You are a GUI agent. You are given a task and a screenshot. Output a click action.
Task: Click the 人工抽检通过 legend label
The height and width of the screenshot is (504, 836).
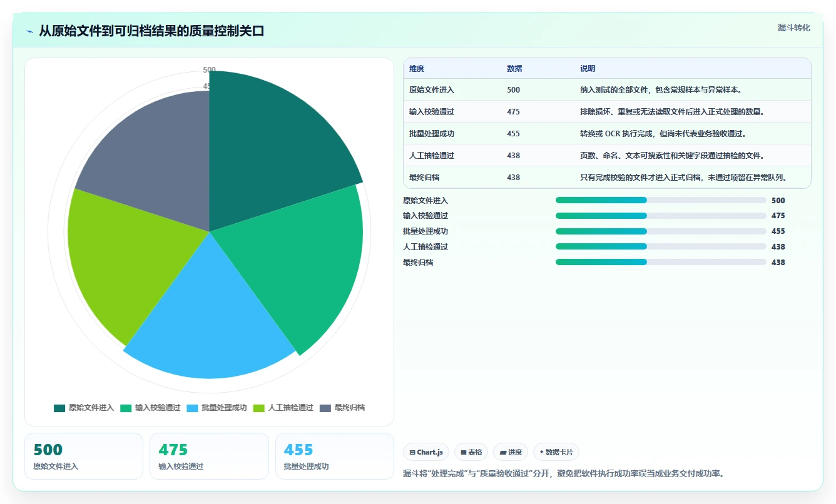point(291,408)
